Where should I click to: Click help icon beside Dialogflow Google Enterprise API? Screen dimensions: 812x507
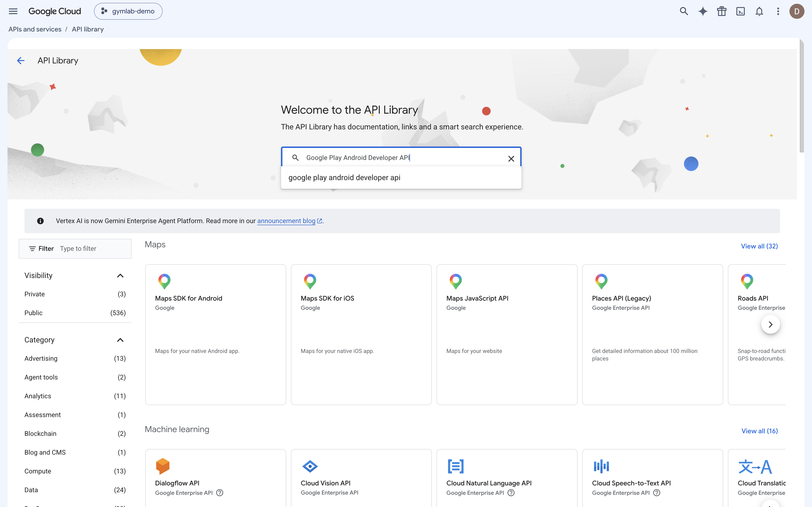[x=220, y=493]
